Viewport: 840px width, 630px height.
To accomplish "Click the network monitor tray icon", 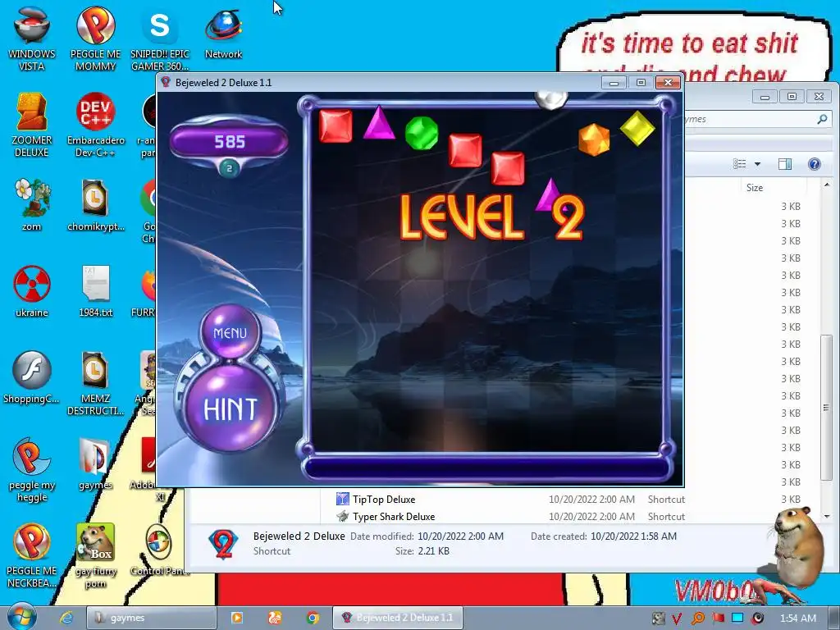I will 737,619.
